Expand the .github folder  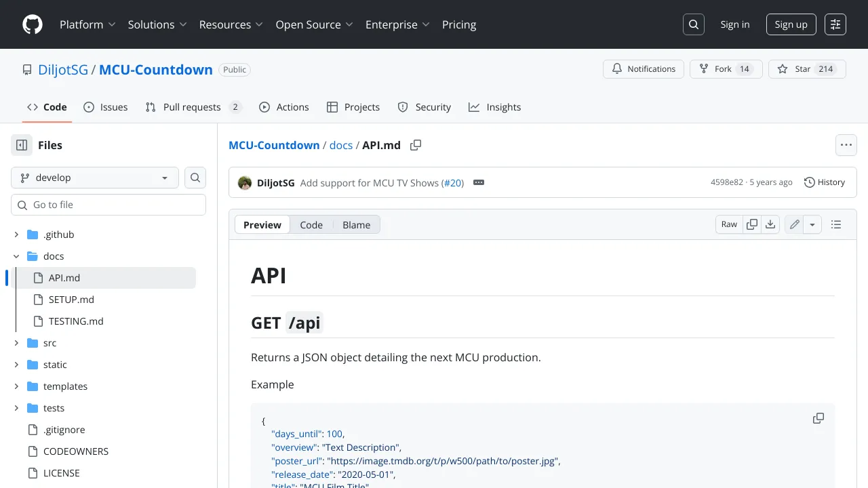point(16,235)
